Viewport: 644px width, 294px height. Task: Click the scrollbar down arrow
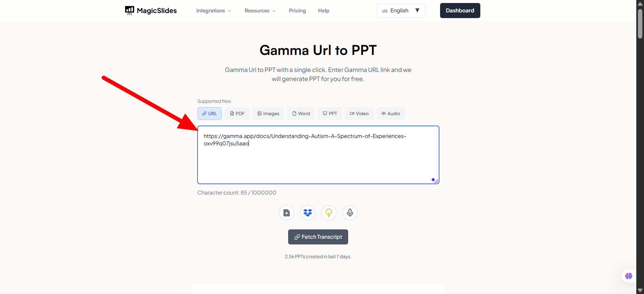coord(640,290)
